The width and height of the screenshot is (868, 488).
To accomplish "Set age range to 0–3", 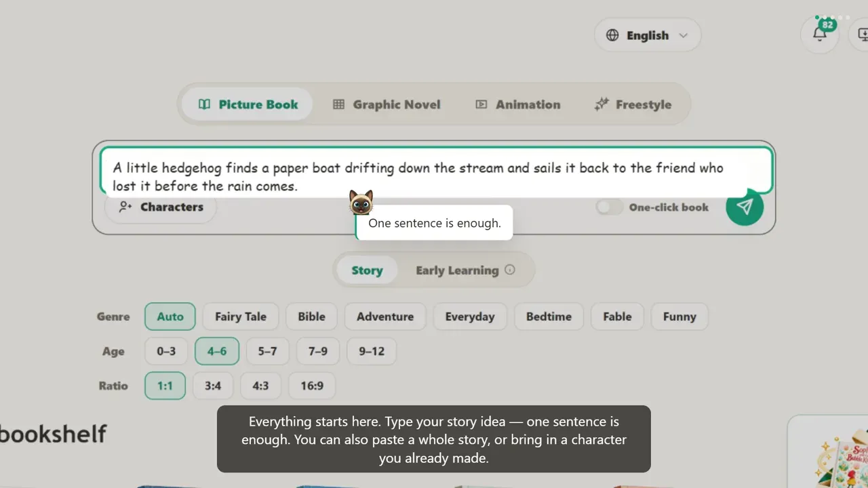I will (166, 351).
